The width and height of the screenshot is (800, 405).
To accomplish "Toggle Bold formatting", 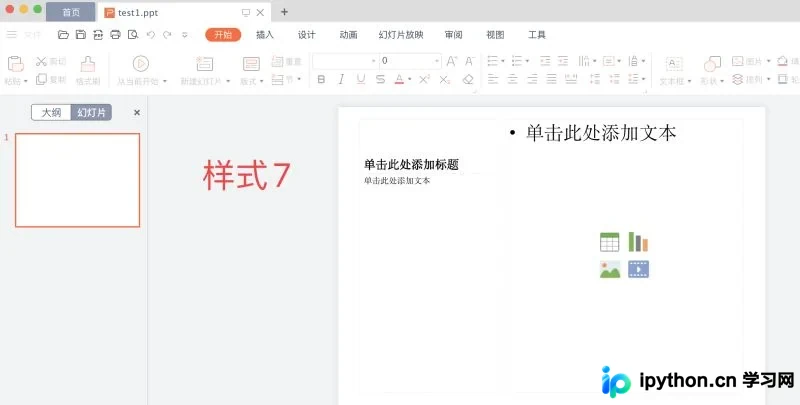I will [x=321, y=80].
